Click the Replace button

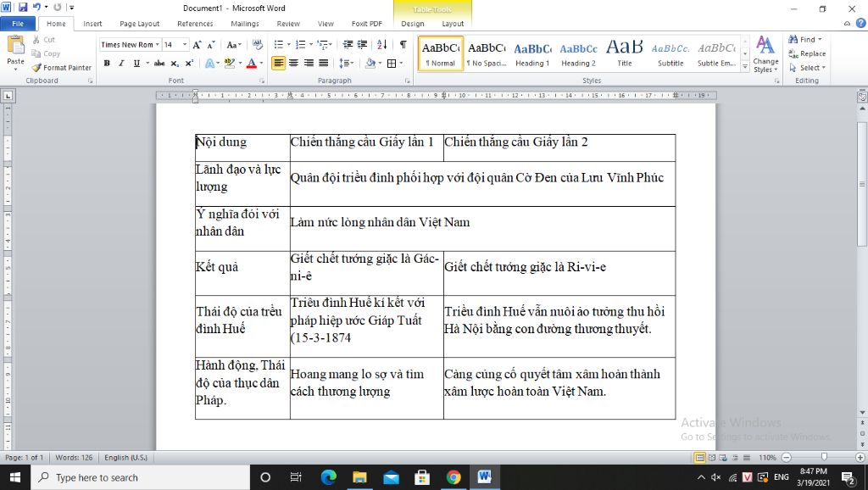[807, 53]
